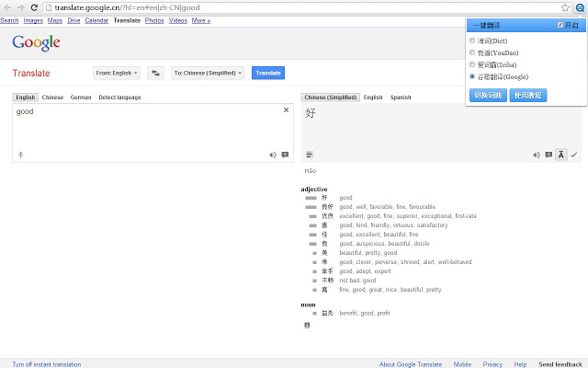588x368 pixels.
Task: Select Chinese source language tab
Action: pyautogui.click(x=52, y=98)
